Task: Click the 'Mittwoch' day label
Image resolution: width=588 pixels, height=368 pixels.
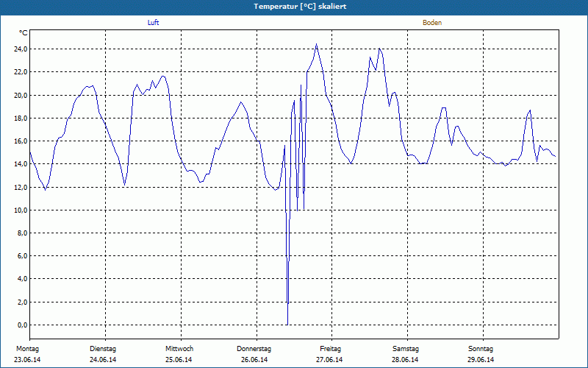Action: point(179,349)
